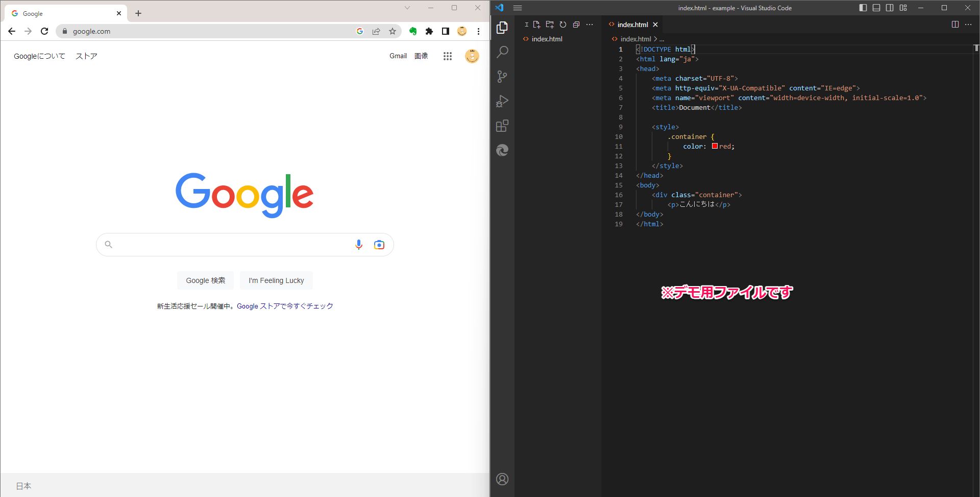The width and height of the screenshot is (980, 497).
Task: Open Gmail link
Action: pyautogui.click(x=398, y=56)
